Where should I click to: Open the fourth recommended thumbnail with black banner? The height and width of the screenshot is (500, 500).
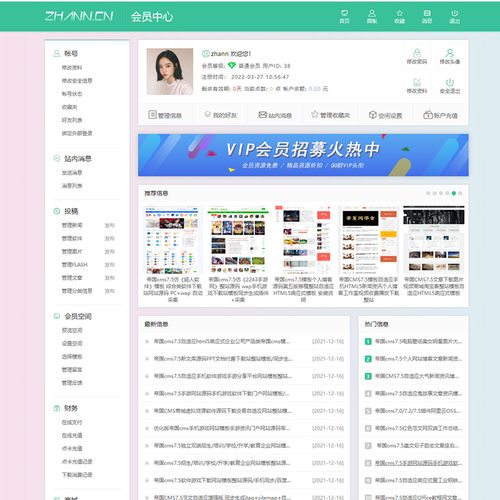pyautogui.click(x=368, y=240)
